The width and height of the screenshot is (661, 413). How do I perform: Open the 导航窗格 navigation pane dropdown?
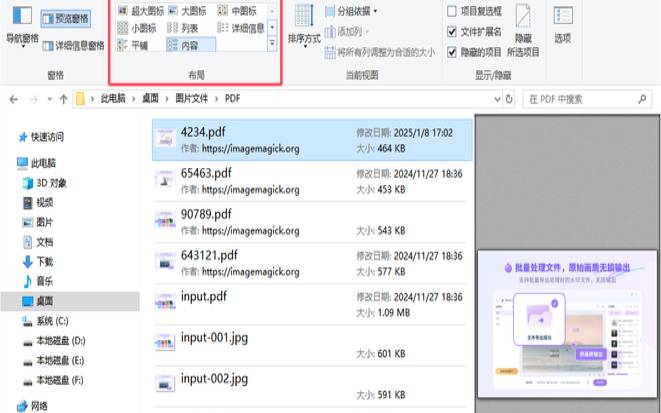point(22,26)
